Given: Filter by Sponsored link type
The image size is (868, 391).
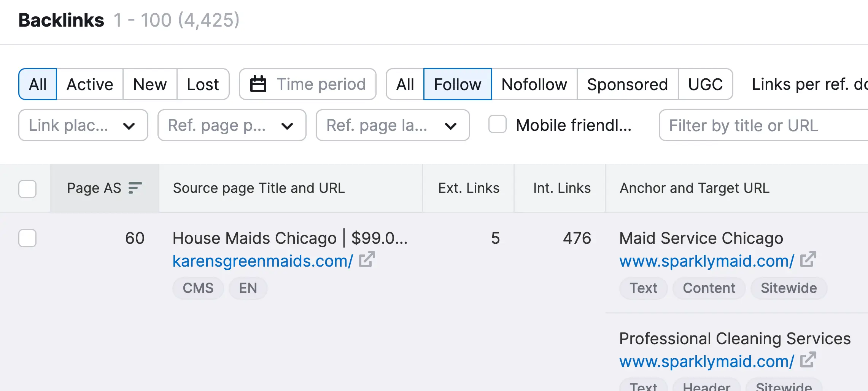Looking at the screenshot, I should 627,84.
